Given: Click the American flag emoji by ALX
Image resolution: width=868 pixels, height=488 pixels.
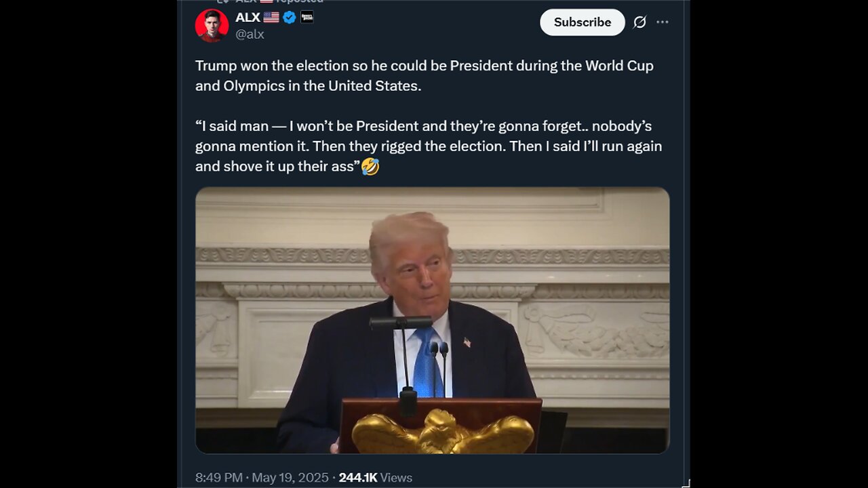Looking at the screenshot, I should (271, 18).
